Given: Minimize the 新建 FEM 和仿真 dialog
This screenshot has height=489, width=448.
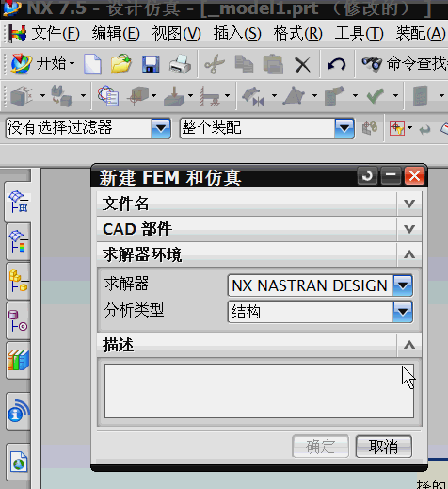Looking at the screenshot, I should (391, 175).
